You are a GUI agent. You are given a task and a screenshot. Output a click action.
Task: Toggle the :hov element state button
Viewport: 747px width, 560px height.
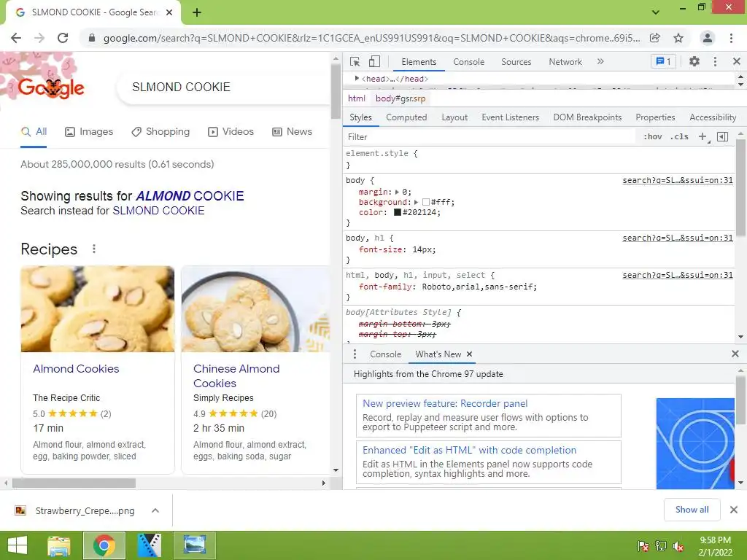653,136
